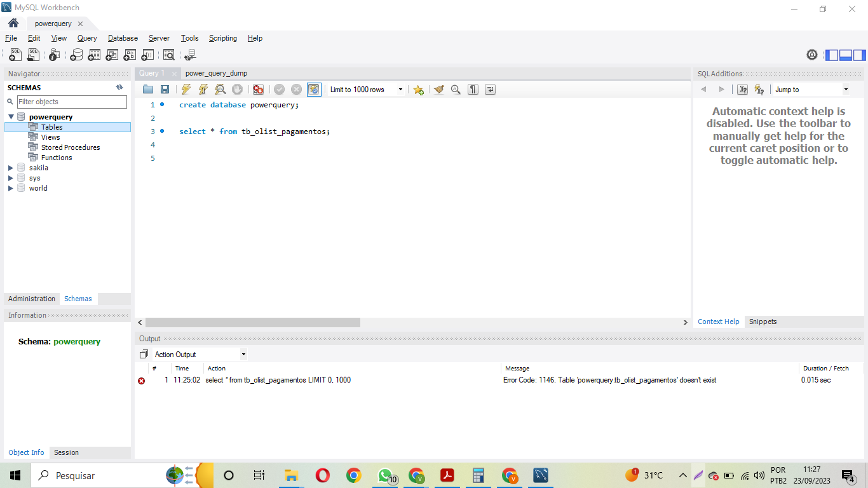
Task: Click the editor horizontal scrollbar thumb
Action: [x=252, y=322]
